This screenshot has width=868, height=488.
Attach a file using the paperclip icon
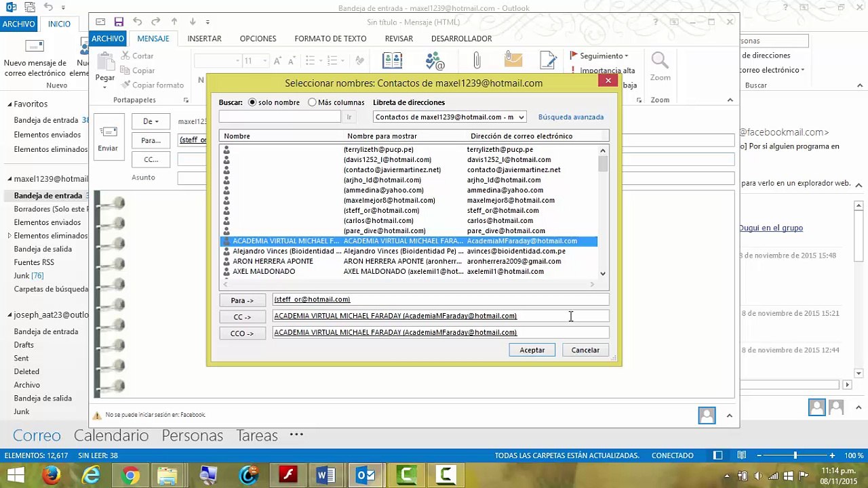pyautogui.click(x=477, y=61)
